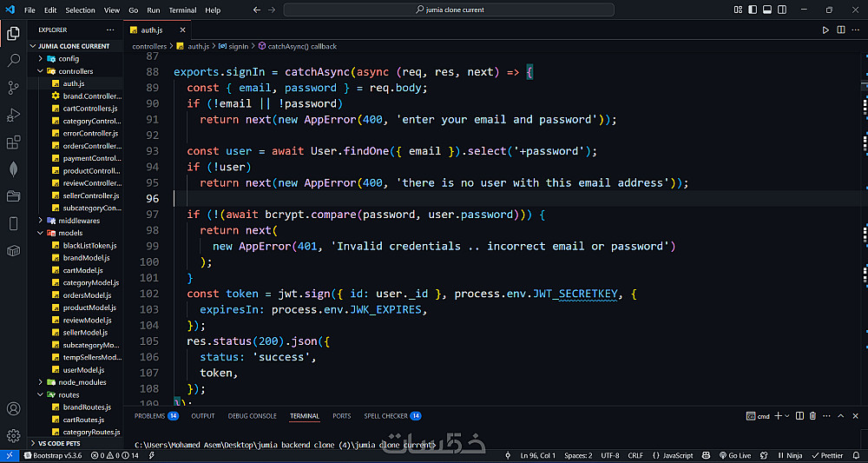Select language mode JavaScript
The height and width of the screenshot is (463, 868).
pos(672,455)
